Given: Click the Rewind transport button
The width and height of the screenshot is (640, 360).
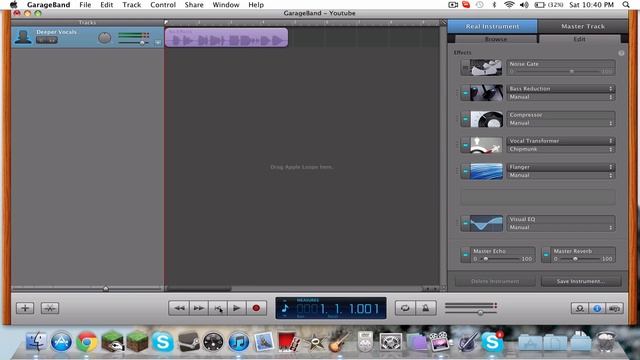Looking at the screenshot, I should click(x=179, y=308).
